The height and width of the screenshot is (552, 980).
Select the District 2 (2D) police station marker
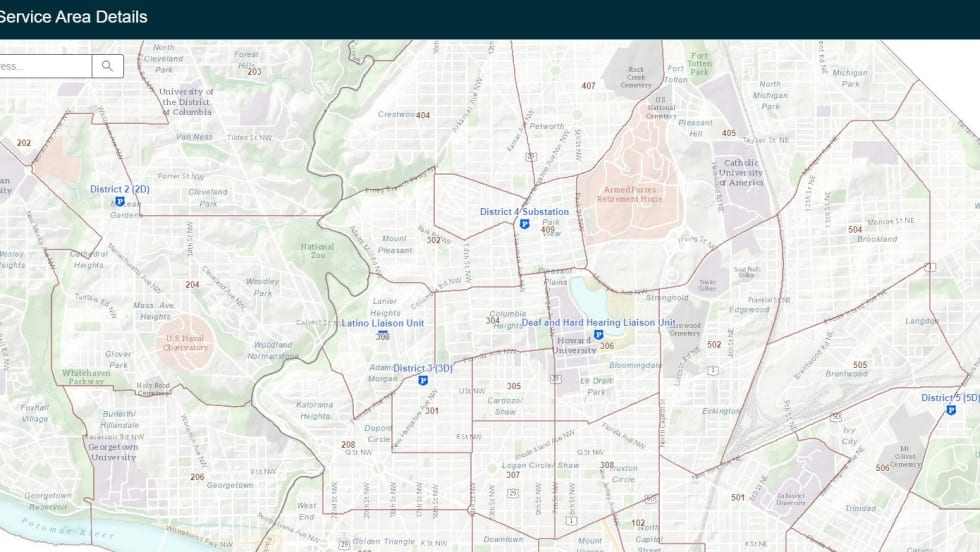tap(120, 201)
